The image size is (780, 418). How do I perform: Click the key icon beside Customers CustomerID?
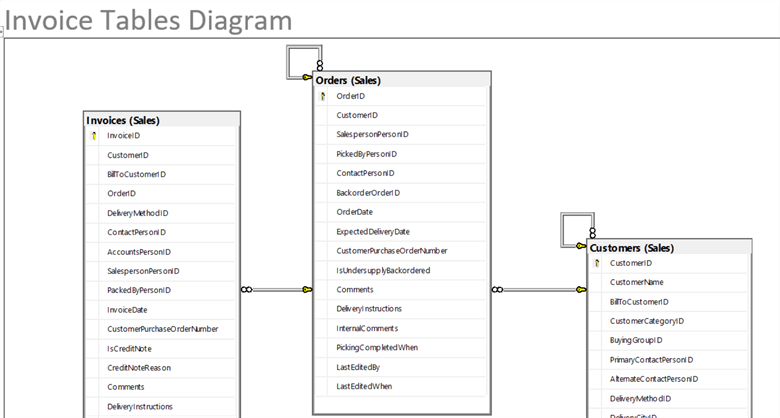(597, 263)
